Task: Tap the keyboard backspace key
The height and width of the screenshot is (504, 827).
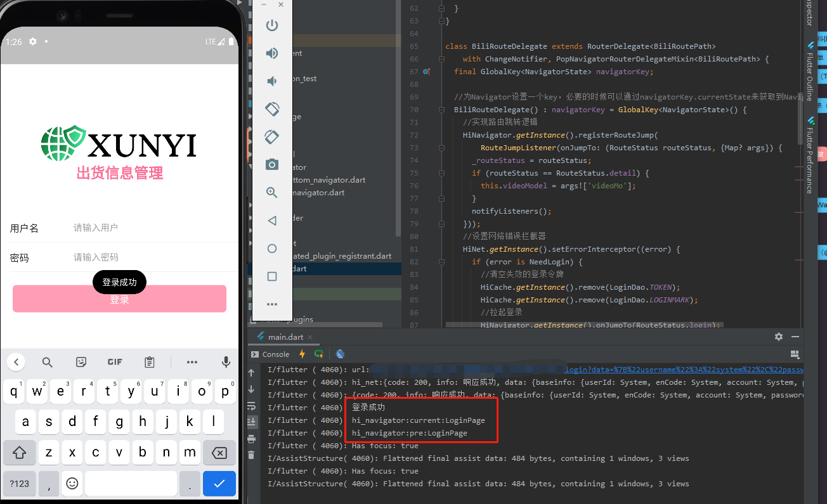Action: pyautogui.click(x=219, y=453)
